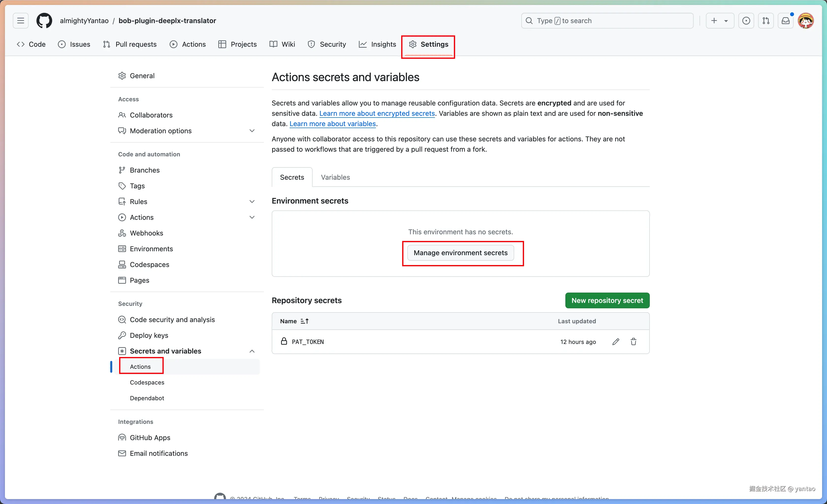827x504 pixels.
Task: Switch to the Variables tab
Action: 335,177
